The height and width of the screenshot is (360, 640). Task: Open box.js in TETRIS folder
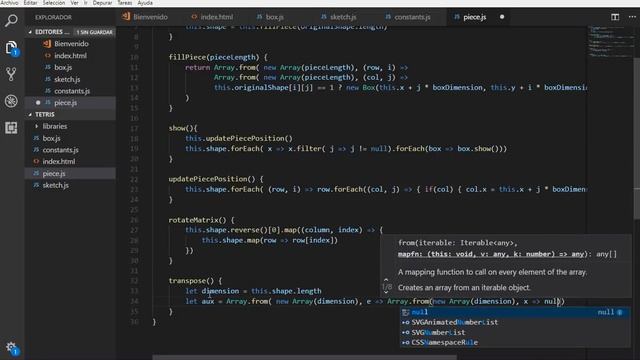coord(71,138)
